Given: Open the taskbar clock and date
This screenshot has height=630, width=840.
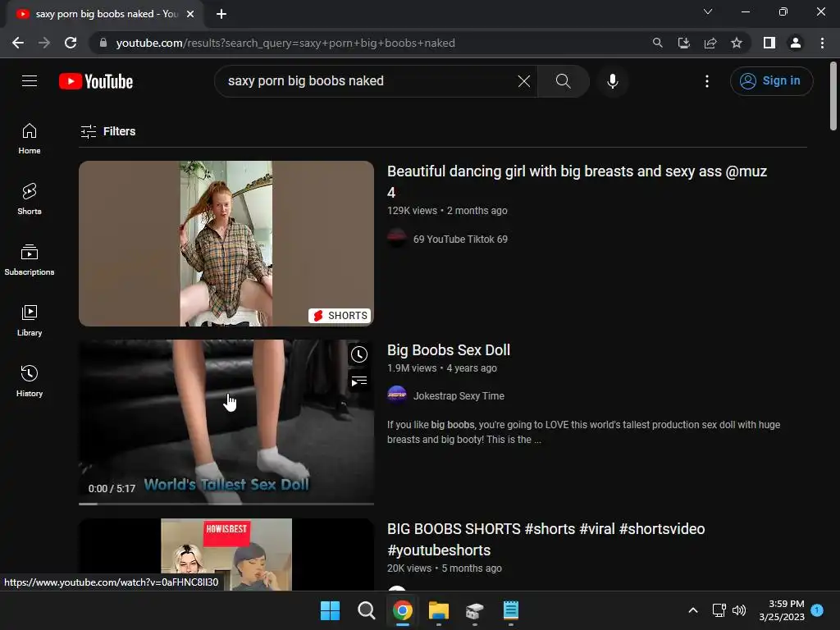Looking at the screenshot, I should [782, 610].
